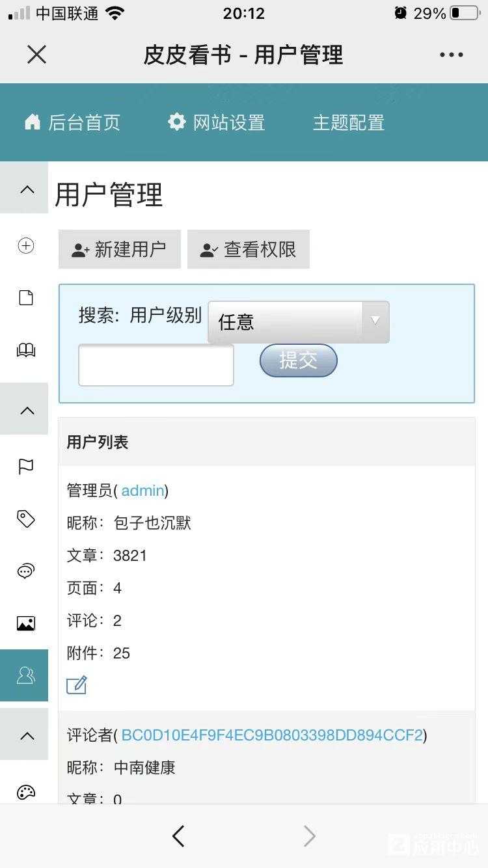Image resolution: width=488 pixels, height=868 pixels.
Task: Open the 用户级别 dropdown showing 任意
Action: coord(299,321)
